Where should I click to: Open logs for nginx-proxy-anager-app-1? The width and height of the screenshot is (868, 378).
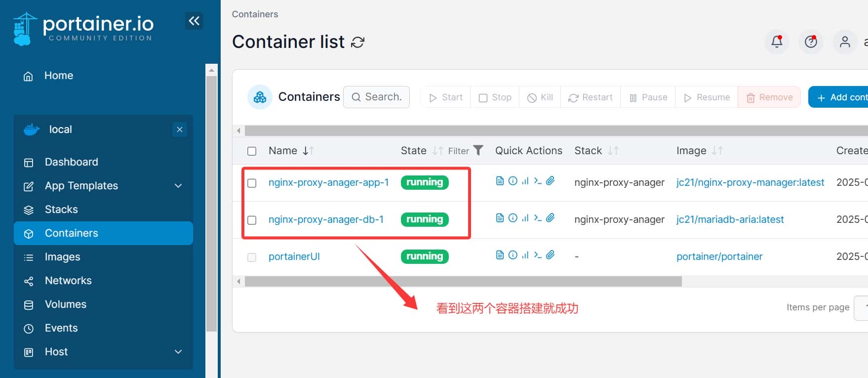coord(500,181)
